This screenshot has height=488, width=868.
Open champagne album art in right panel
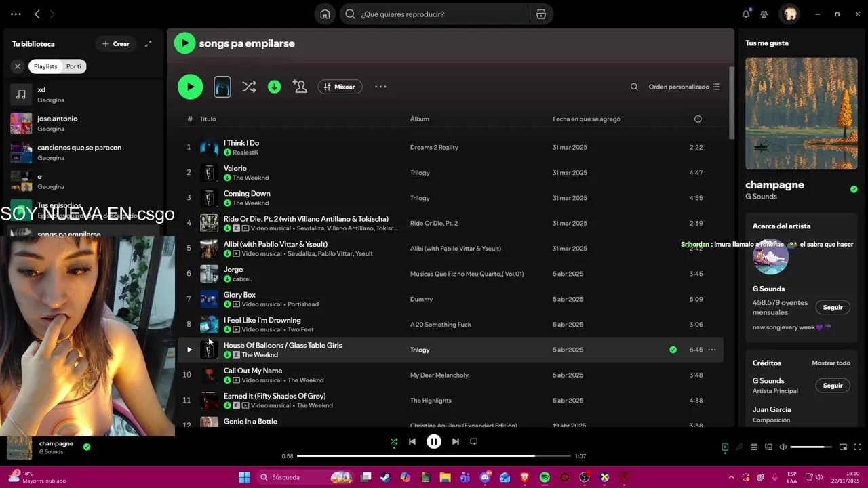802,113
